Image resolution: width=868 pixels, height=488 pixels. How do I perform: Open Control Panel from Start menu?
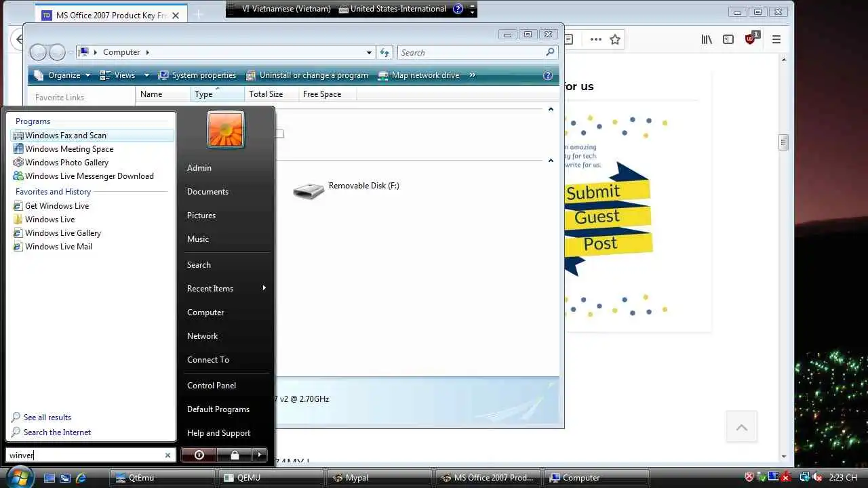pos(212,386)
